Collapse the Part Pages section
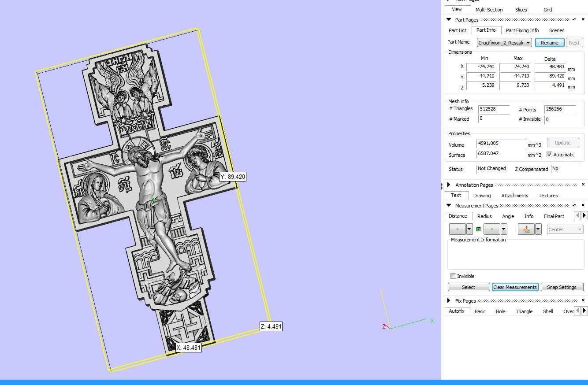588x385 pixels. [x=449, y=19]
